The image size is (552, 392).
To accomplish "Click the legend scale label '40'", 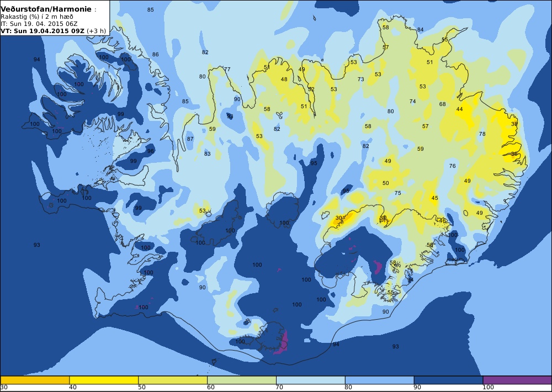I will [72, 388].
